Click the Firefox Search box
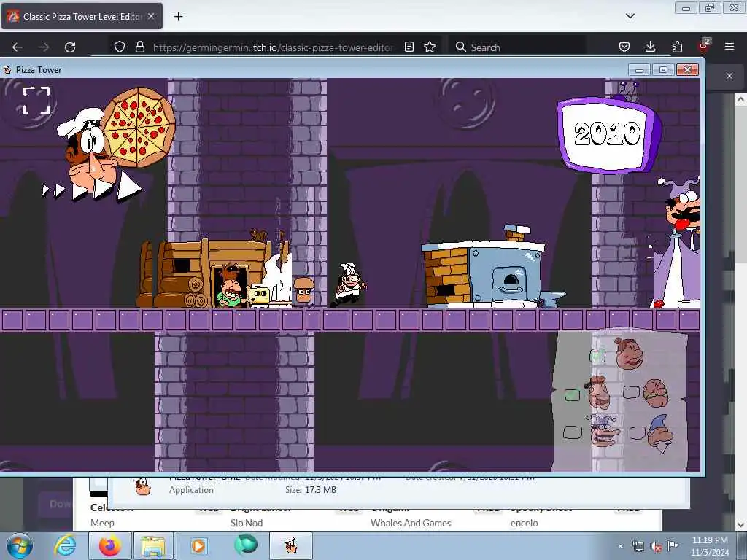The image size is (747, 560). 517,47
